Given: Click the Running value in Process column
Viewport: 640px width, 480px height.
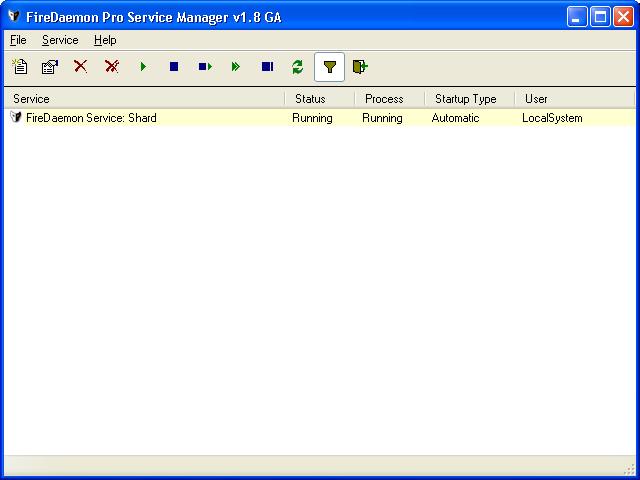Looking at the screenshot, I should 382,118.
